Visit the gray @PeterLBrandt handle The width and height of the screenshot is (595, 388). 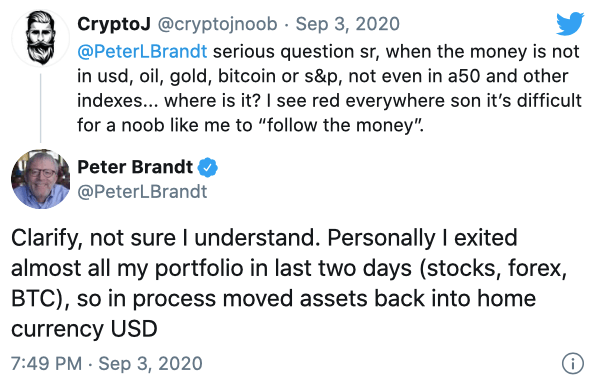click(x=142, y=192)
